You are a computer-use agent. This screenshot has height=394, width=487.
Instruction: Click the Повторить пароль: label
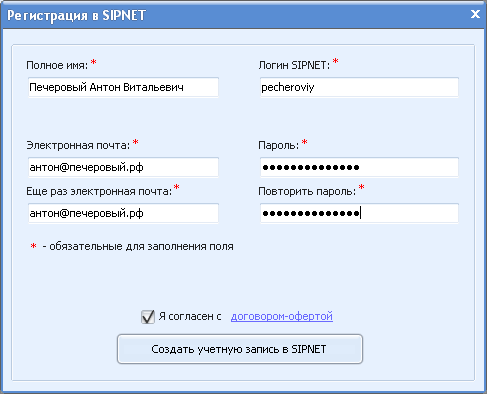pyautogui.click(x=307, y=191)
